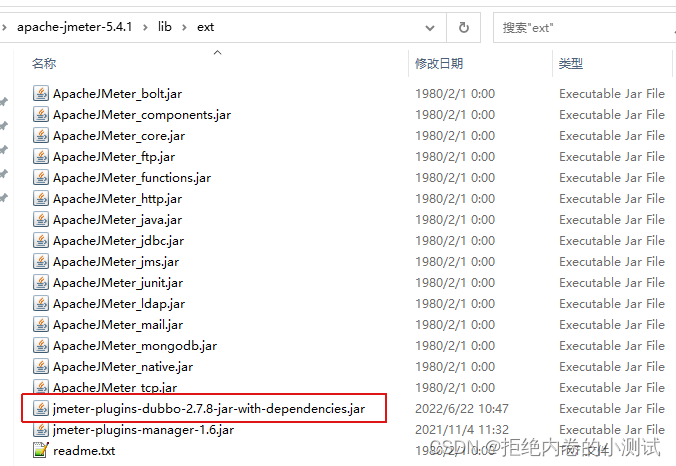676x466 pixels.
Task: Select file name ApacheJMeter_native.jar
Action: [x=123, y=367]
